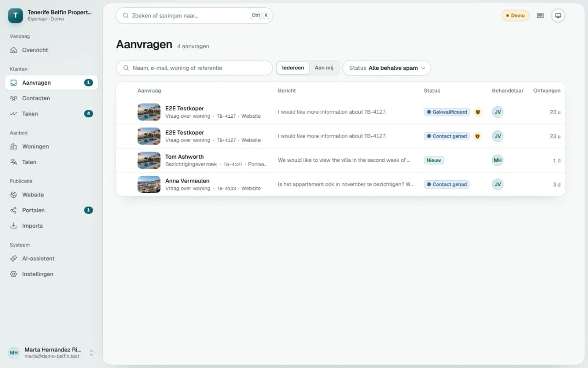Click the '1 d' received time
This screenshot has width=588, height=368.
point(556,161)
